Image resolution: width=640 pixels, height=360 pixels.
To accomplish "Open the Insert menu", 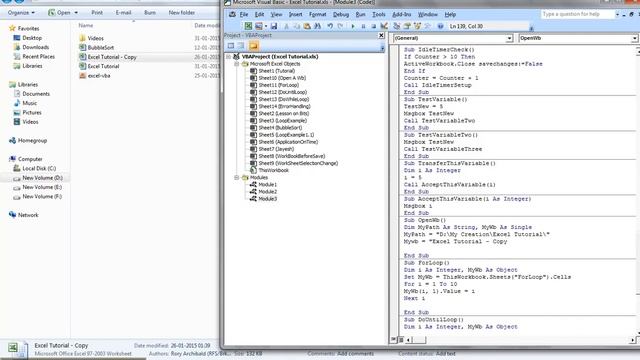I will 296,15.
